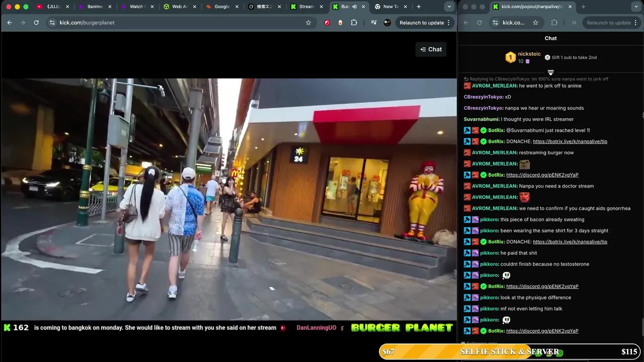Click BotRix on the 'reached level 1' message
The image size is (644, 362).
pyautogui.click(x=497, y=130)
